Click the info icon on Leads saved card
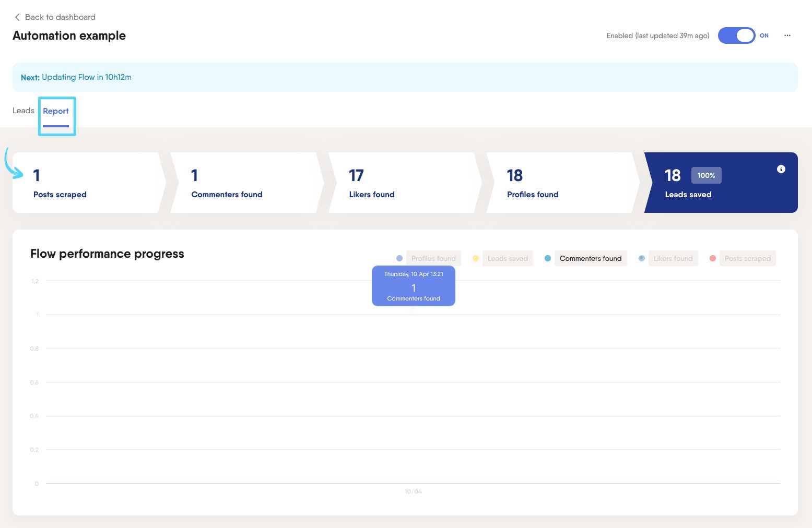 pyautogui.click(x=781, y=169)
